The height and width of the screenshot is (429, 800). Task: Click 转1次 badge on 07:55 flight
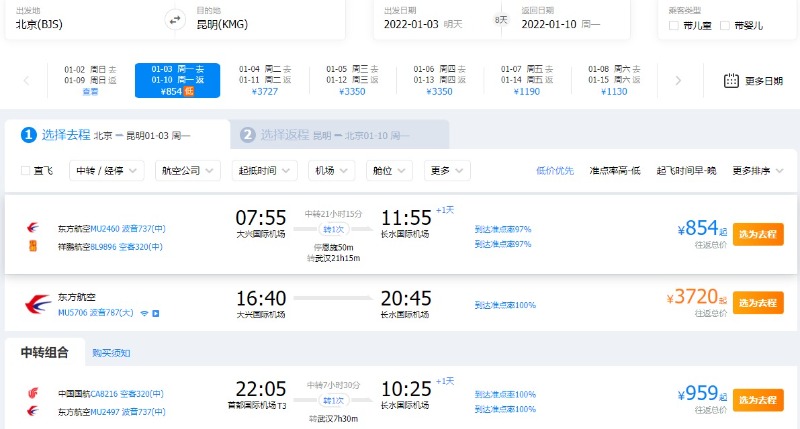[x=334, y=230]
